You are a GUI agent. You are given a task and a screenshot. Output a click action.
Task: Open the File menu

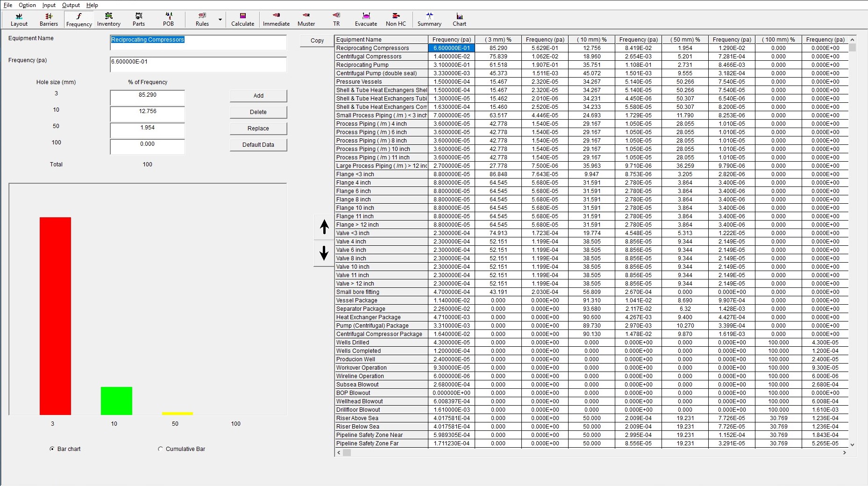pos(8,5)
